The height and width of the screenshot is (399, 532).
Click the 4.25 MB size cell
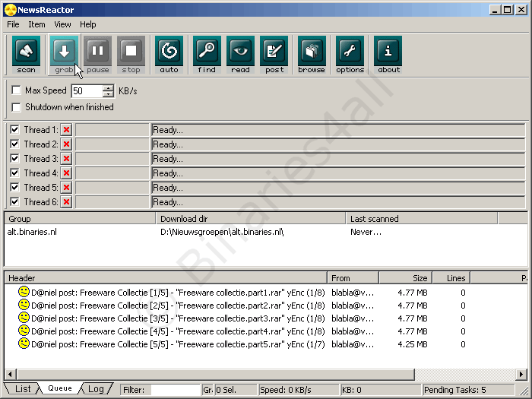[412, 344]
